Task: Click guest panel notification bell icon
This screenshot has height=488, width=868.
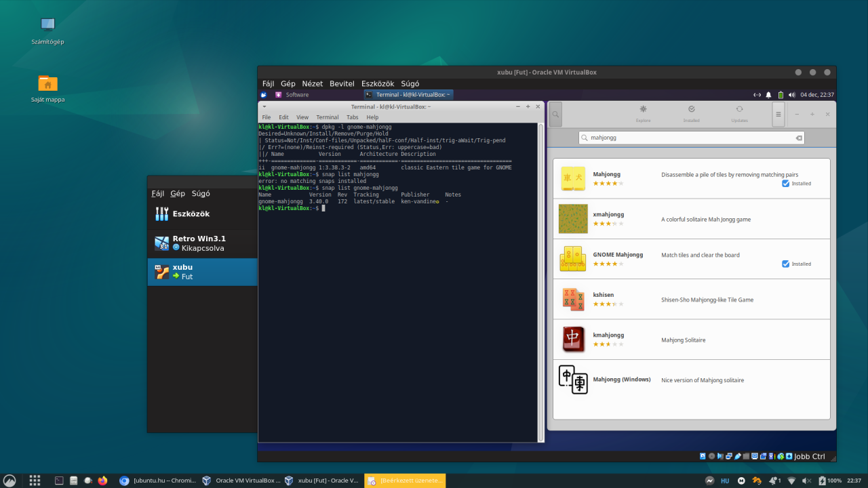Action: (x=769, y=95)
